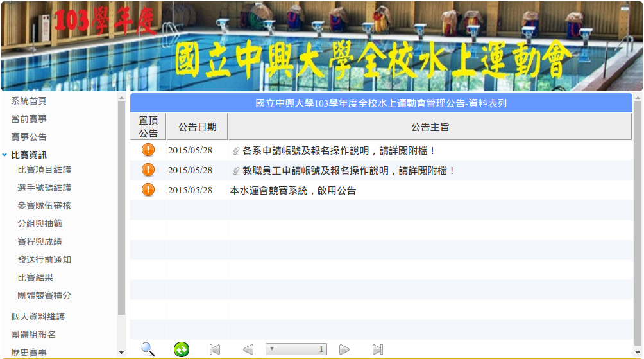Collapse the 比賽資訊 menu section
The width and height of the screenshot is (644, 359).
pyautogui.click(x=4, y=155)
